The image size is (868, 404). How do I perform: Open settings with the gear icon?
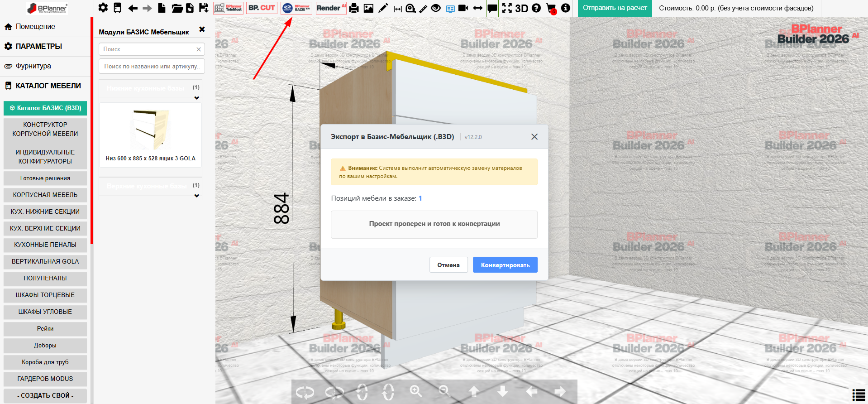pyautogui.click(x=103, y=8)
